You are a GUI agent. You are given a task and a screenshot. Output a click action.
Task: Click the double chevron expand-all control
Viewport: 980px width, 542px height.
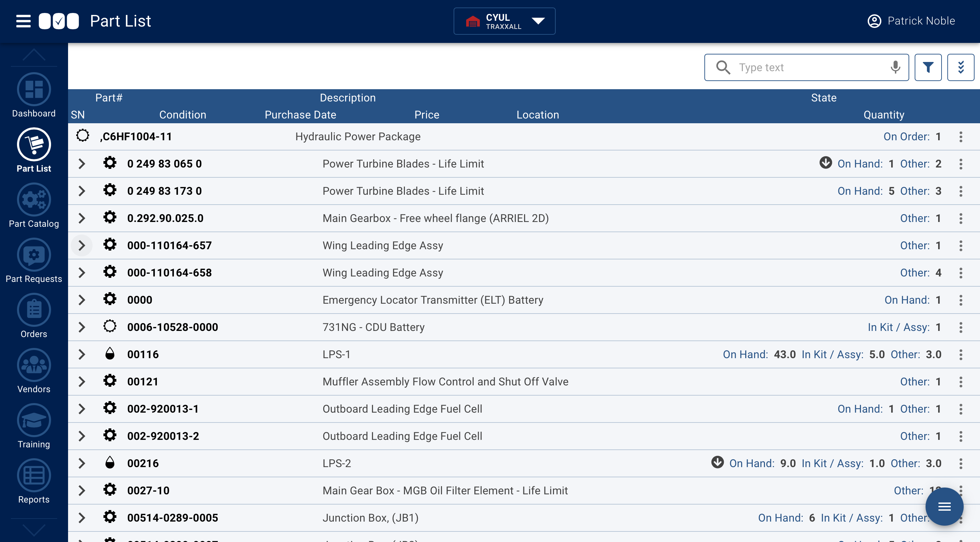(961, 67)
